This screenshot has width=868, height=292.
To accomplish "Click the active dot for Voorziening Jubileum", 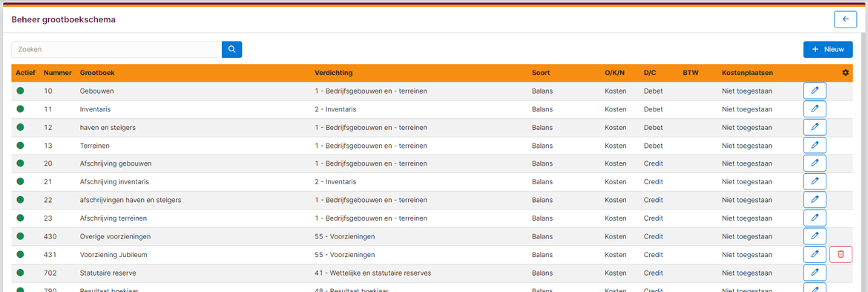I will [21, 254].
